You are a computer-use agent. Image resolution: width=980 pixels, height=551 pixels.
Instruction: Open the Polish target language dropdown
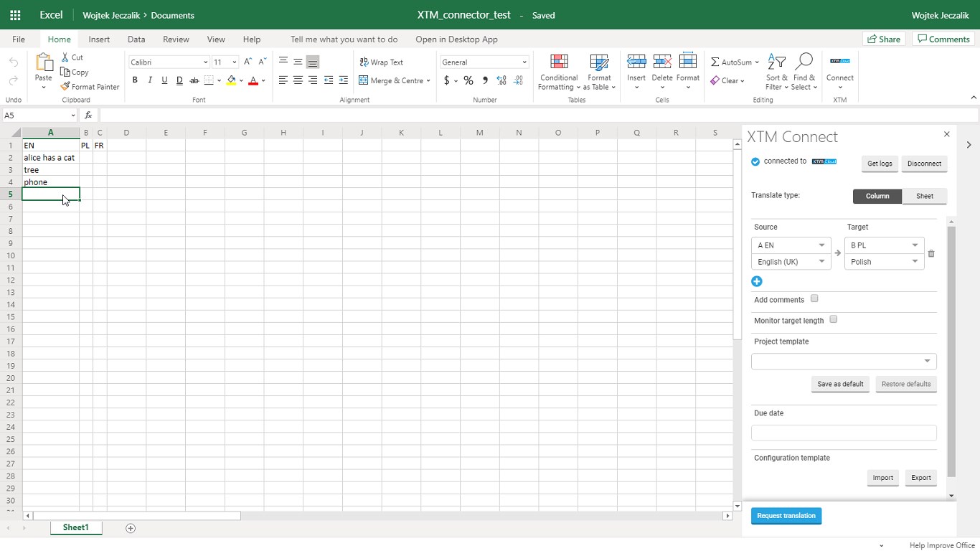point(885,262)
